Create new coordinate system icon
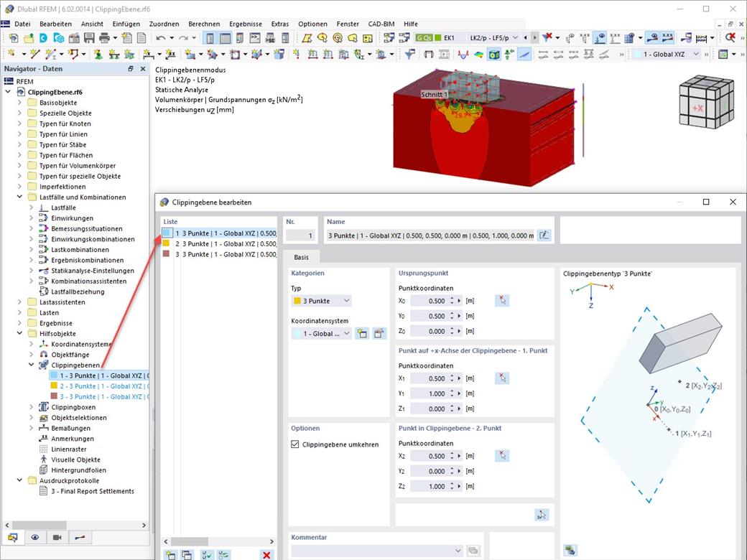Image resolution: width=747 pixels, height=560 pixels. [362, 334]
